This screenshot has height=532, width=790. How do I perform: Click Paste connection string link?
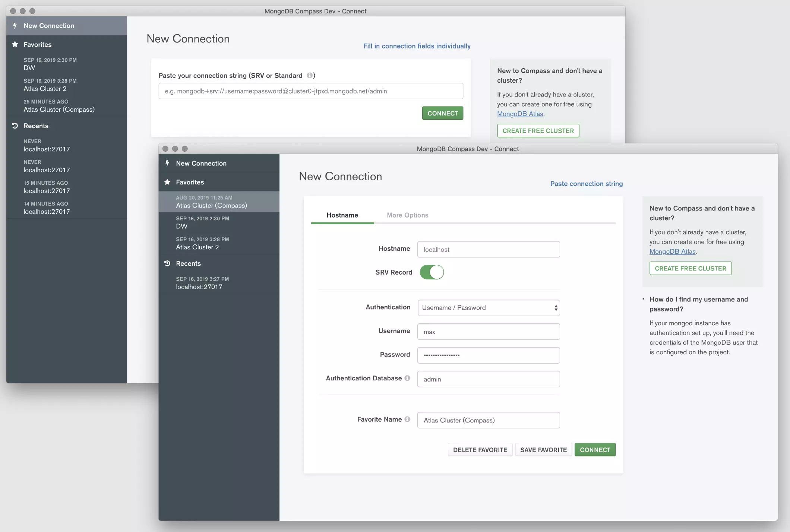pyautogui.click(x=587, y=183)
